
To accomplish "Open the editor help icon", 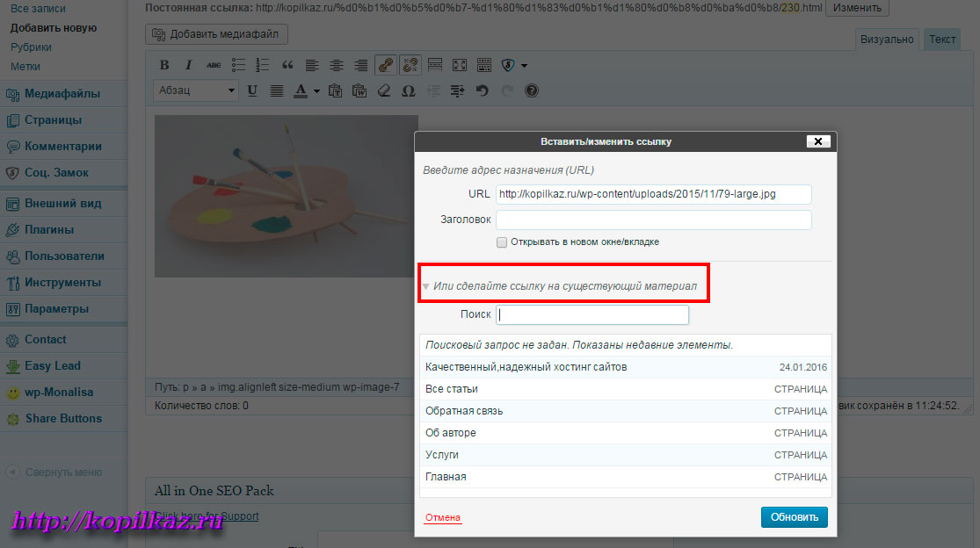I will 531,90.
